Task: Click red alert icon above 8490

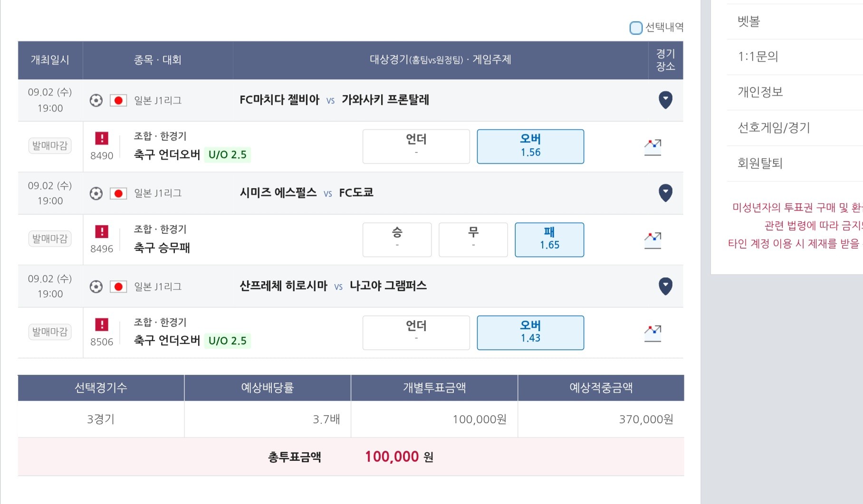Action: (x=102, y=138)
